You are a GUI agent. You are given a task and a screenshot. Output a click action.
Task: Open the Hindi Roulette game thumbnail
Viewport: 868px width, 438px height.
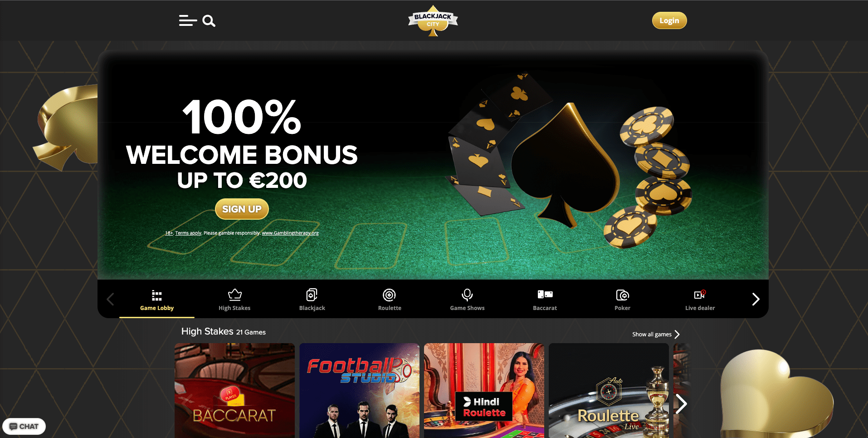tap(484, 390)
